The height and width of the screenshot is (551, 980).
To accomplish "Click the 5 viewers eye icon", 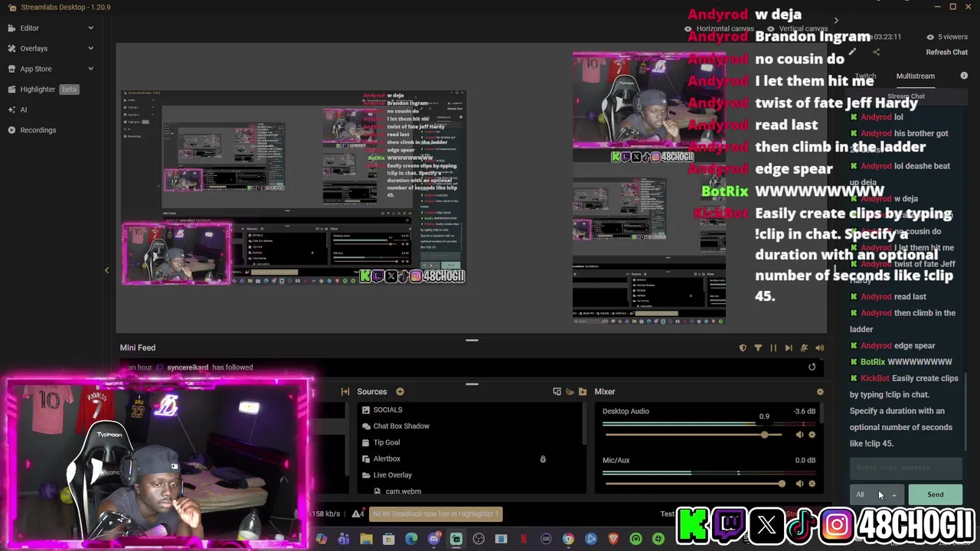I will tap(930, 37).
